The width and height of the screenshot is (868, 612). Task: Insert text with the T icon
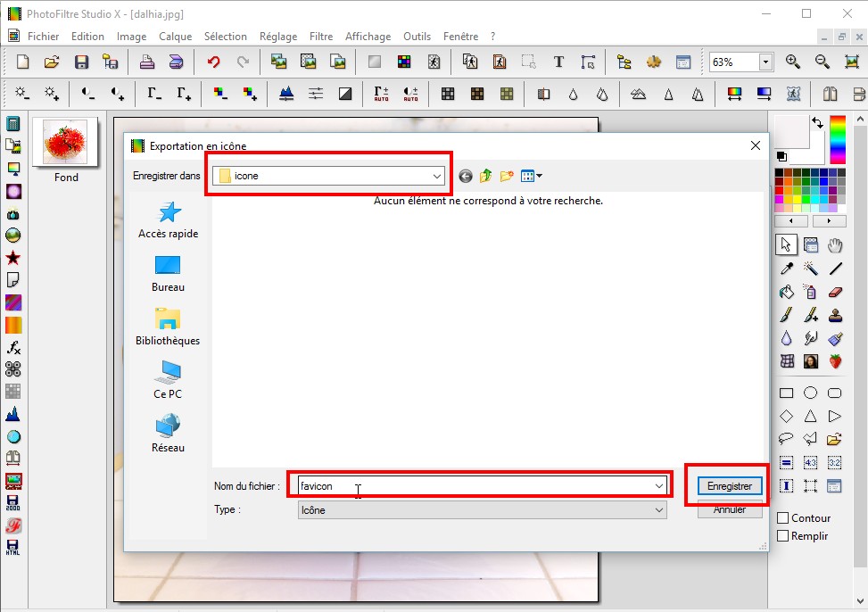coord(558,62)
